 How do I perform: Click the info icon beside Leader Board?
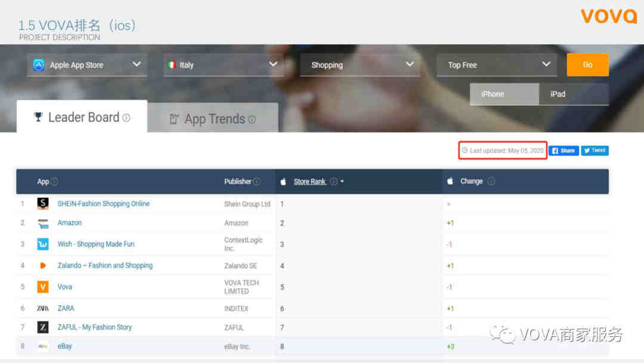(126, 118)
